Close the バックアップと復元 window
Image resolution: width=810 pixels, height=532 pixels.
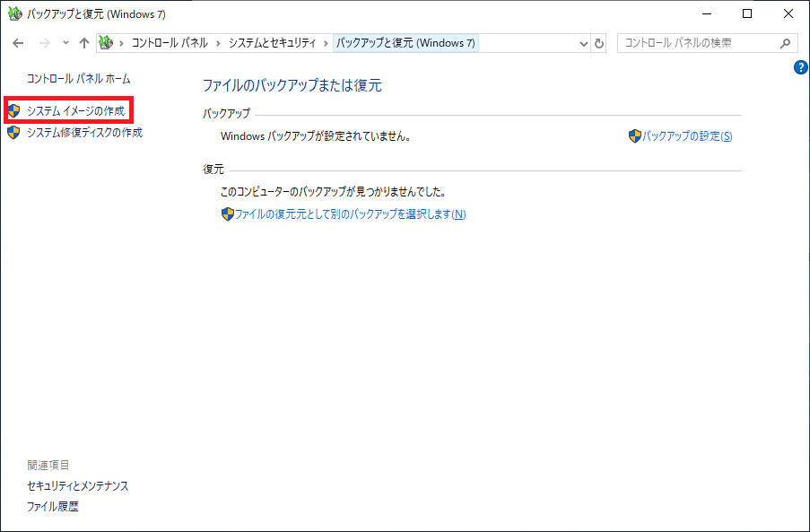(788, 14)
